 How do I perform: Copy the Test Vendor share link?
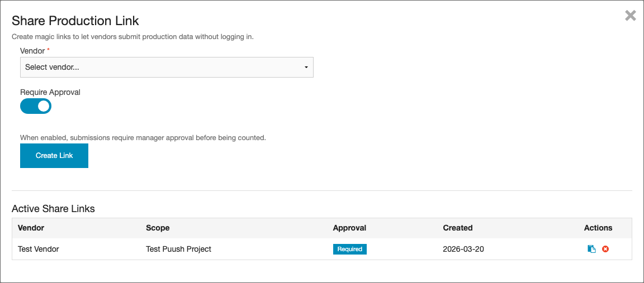(x=591, y=249)
